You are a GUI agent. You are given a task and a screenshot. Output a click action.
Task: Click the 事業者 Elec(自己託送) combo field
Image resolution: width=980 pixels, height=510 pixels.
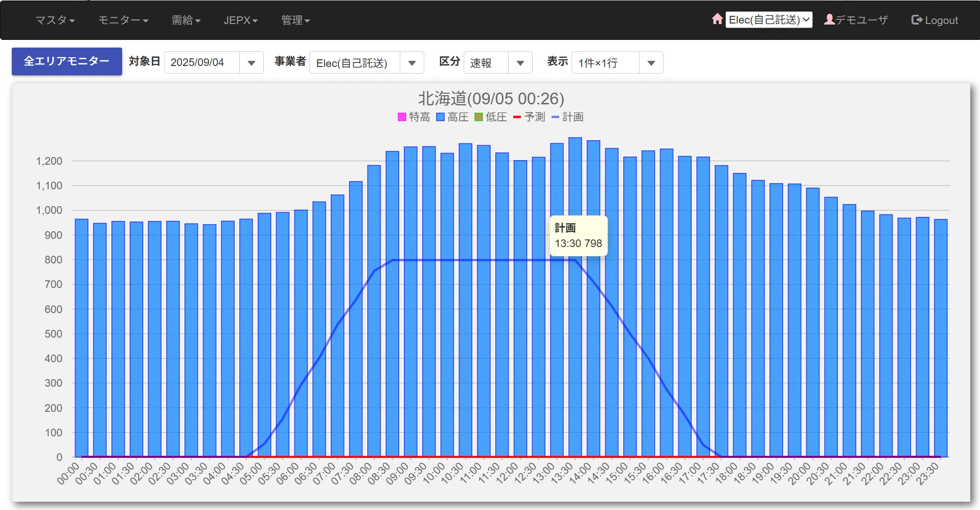pyautogui.click(x=354, y=62)
